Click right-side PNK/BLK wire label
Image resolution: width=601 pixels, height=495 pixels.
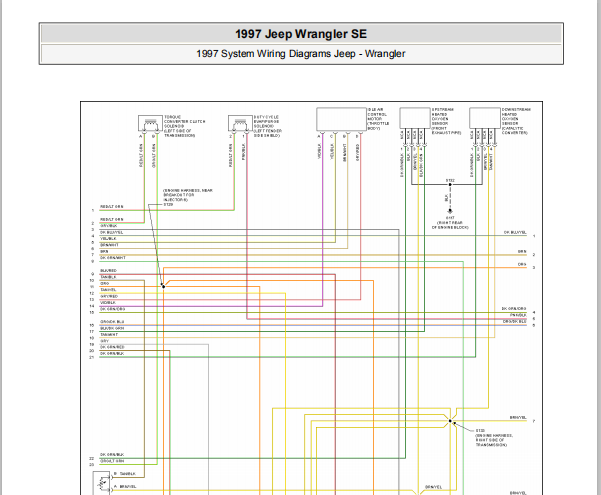point(518,315)
